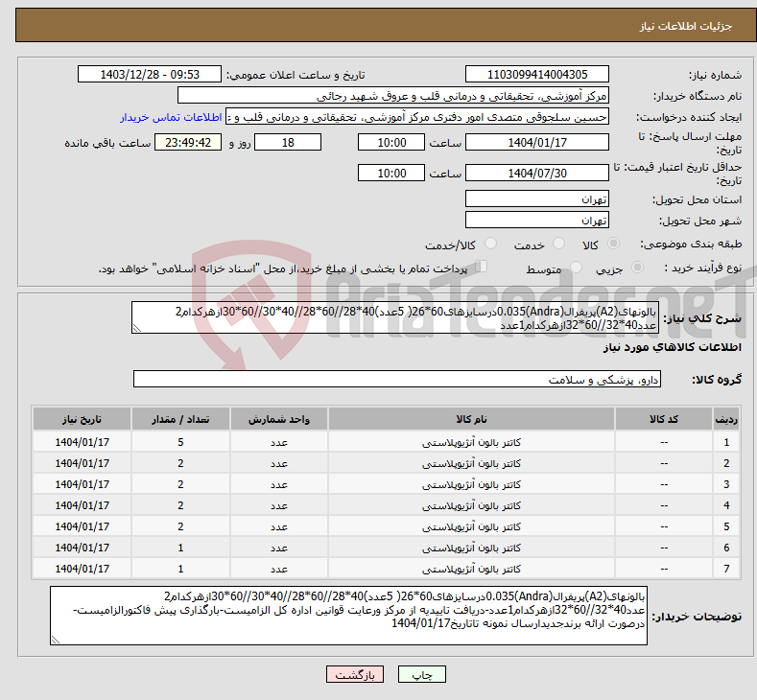
Task: Choose the متوسط purchase type radio
Action: (576, 268)
